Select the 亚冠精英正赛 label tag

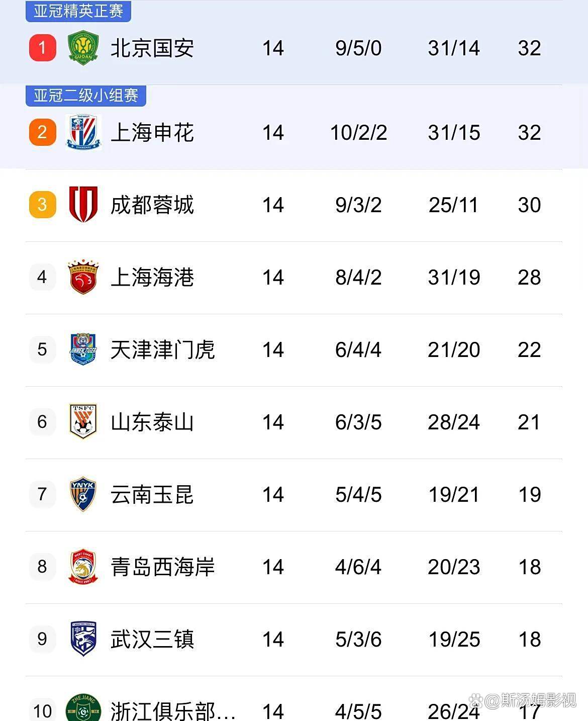click(78, 11)
